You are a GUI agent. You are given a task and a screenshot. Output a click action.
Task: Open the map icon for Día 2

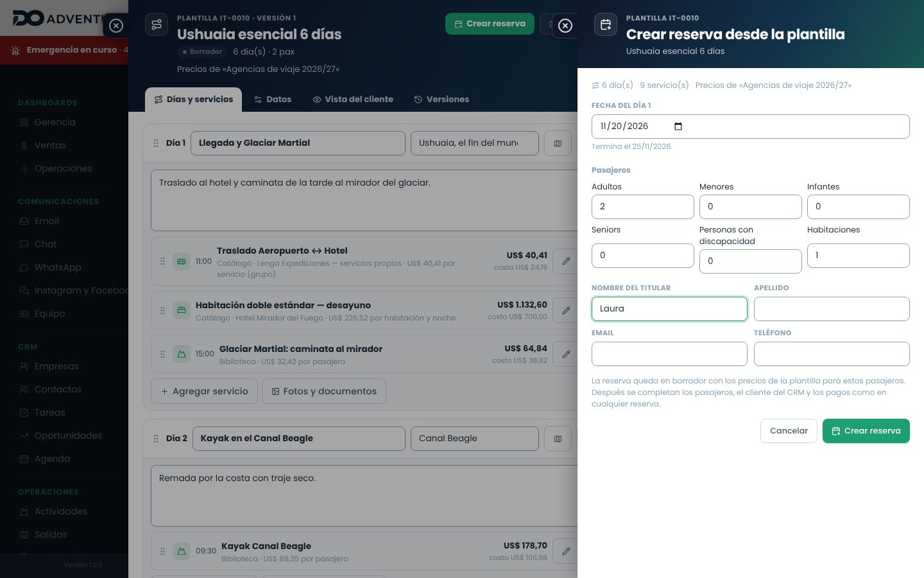click(558, 439)
